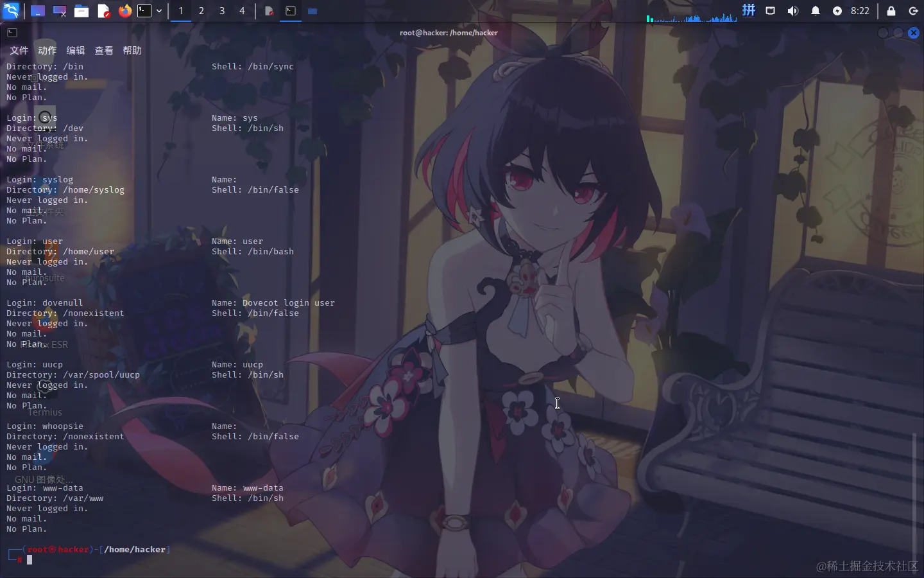Switch to workspace 2
The width and height of the screenshot is (924, 578).
pyautogui.click(x=201, y=11)
